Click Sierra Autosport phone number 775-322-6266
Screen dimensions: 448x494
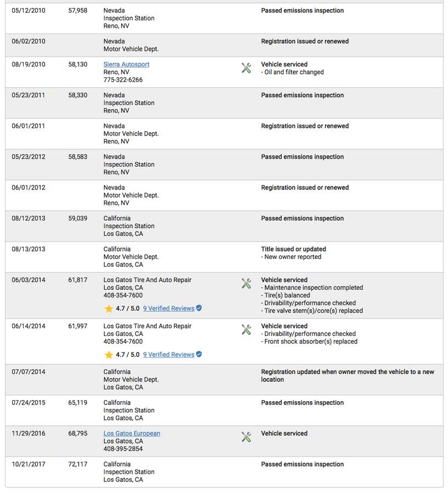(x=123, y=80)
